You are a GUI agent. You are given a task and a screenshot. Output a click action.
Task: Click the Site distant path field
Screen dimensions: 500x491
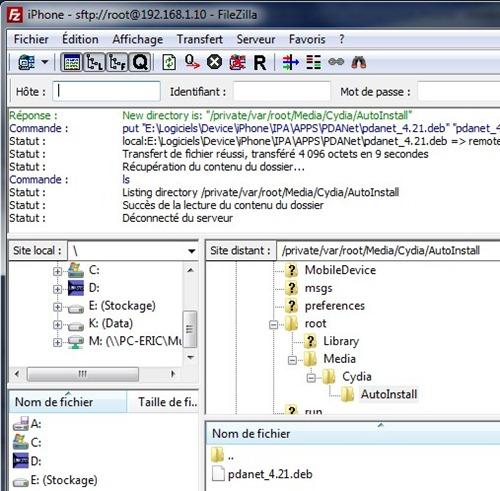click(x=388, y=251)
